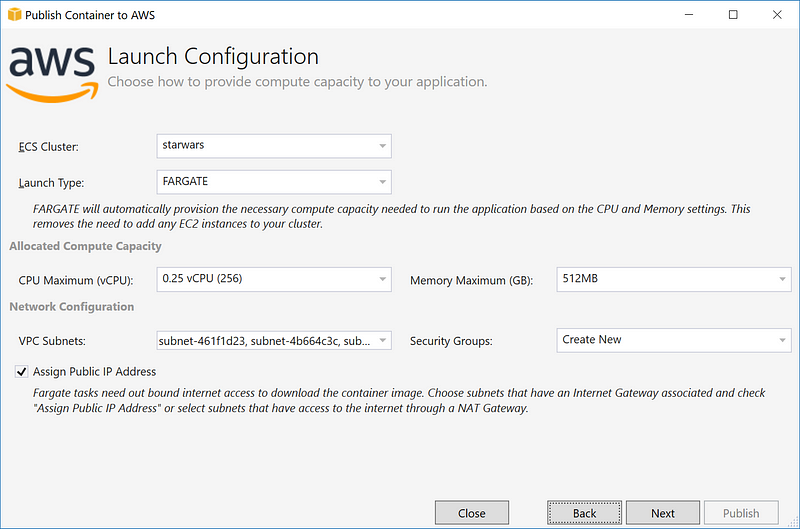Click the Close button
Image resolution: width=800 pixels, height=529 pixels.
point(472,513)
